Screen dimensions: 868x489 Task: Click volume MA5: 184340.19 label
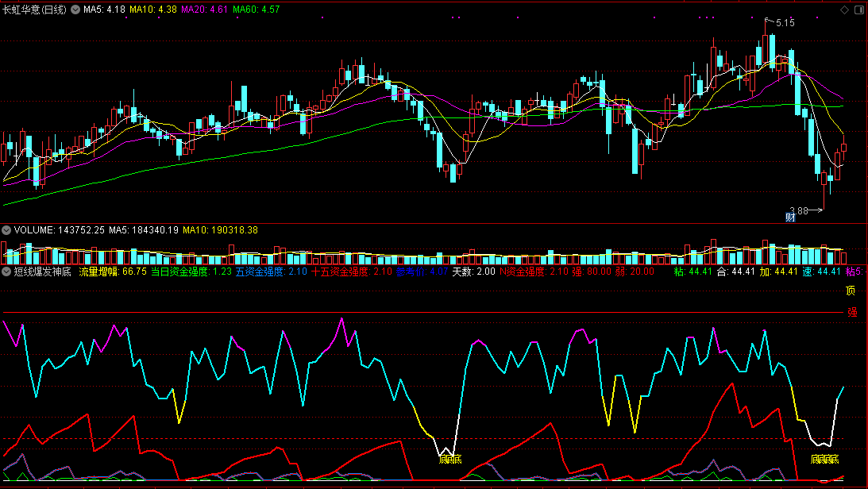(144, 230)
